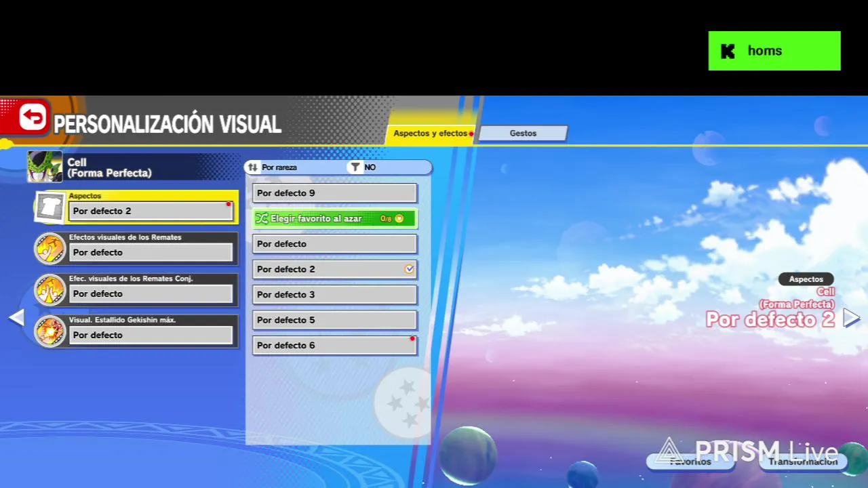Image resolution: width=868 pixels, height=488 pixels.
Task: Click Elegir favorito al azar button
Action: pos(335,218)
